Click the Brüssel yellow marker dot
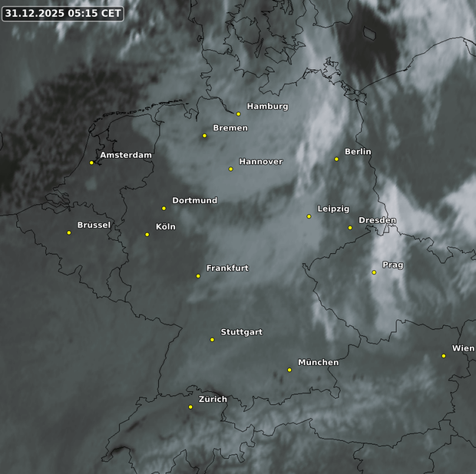The image size is (476, 474). (69, 232)
